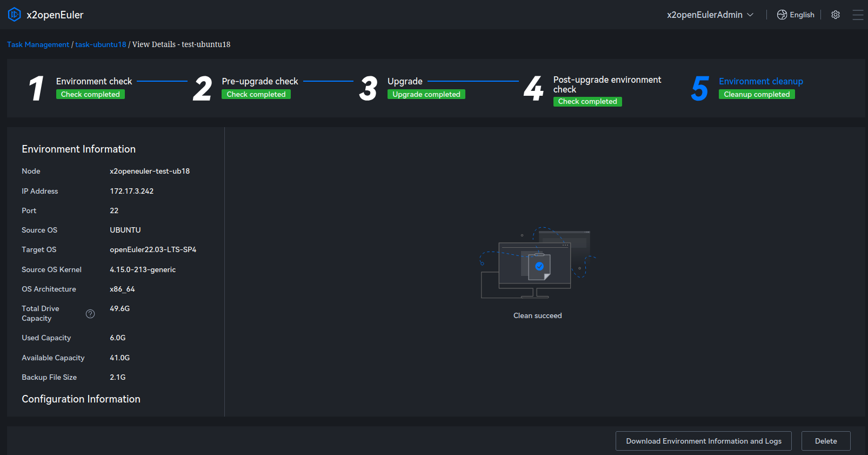Open task-ubuntu18 breadcrumb link
Image resolution: width=868 pixels, height=455 pixels.
[101, 44]
